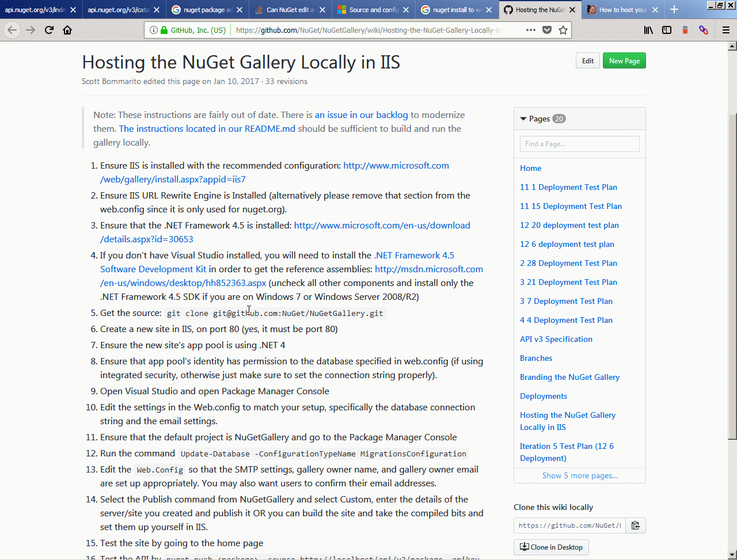Close the 'nuget package ac' tab
This screenshot has height=560, width=737.
click(x=241, y=10)
